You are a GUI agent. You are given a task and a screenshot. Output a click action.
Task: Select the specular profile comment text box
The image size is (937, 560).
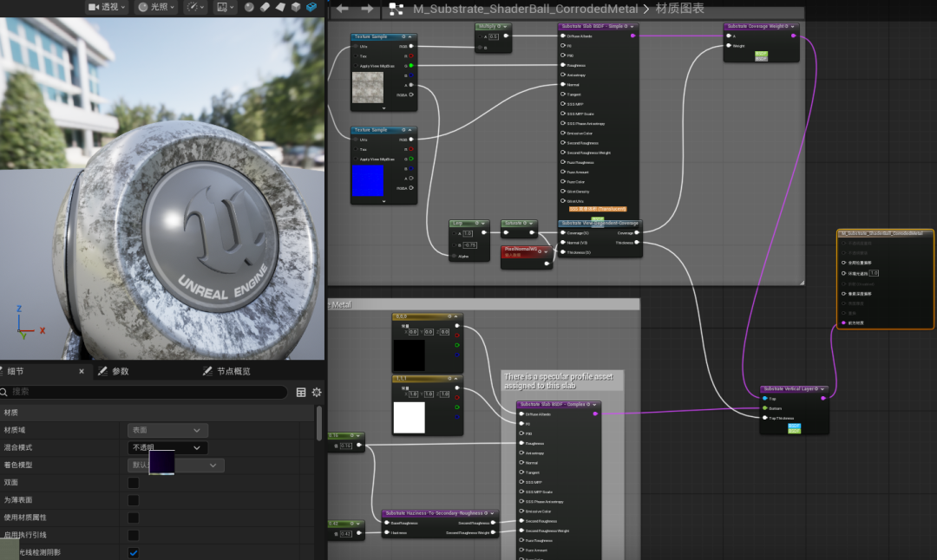[x=561, y=381]
